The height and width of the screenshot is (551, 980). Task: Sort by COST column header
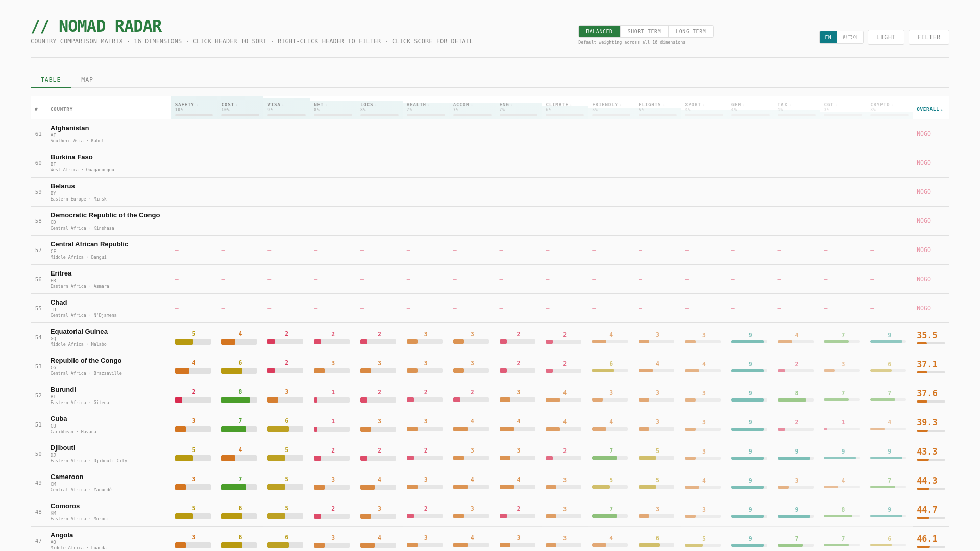tap(228, 105)
